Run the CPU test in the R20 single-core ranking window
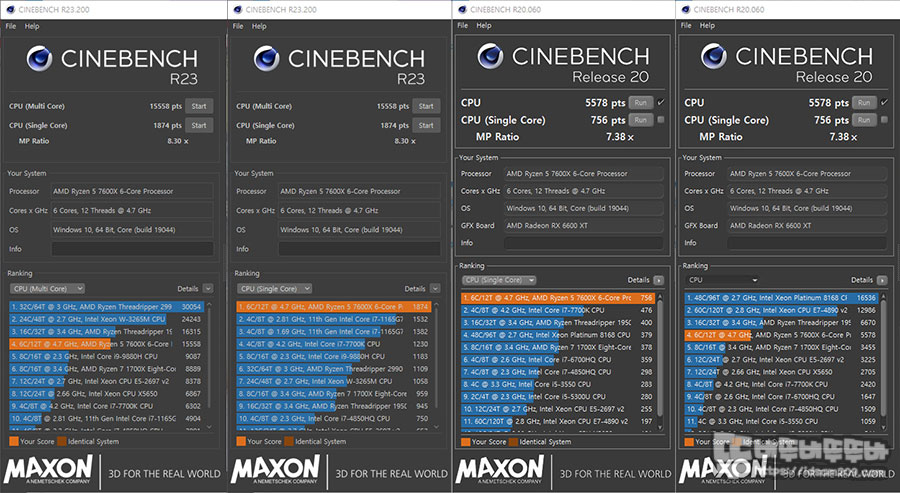900x493 pixels. (641, 103)
